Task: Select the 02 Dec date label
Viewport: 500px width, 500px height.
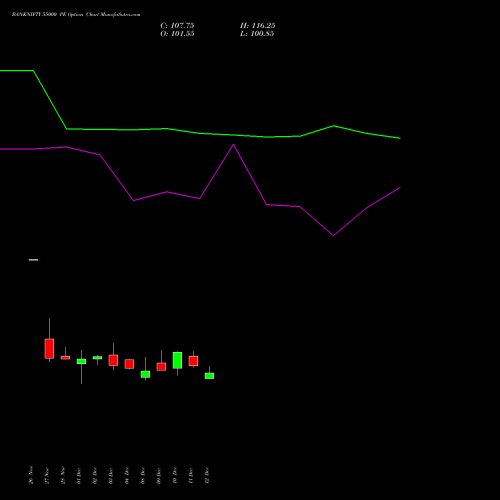Action: click(x=95, y=475)
